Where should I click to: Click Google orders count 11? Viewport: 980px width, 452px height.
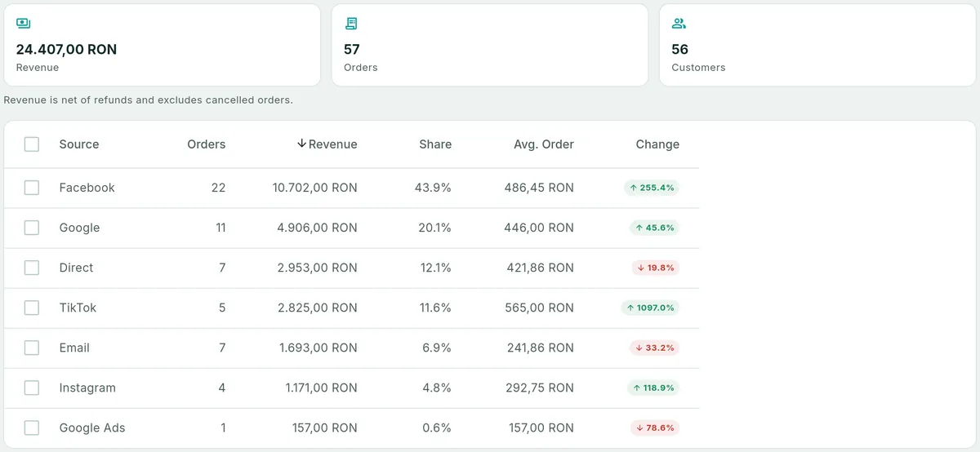[x=220, y=228]
